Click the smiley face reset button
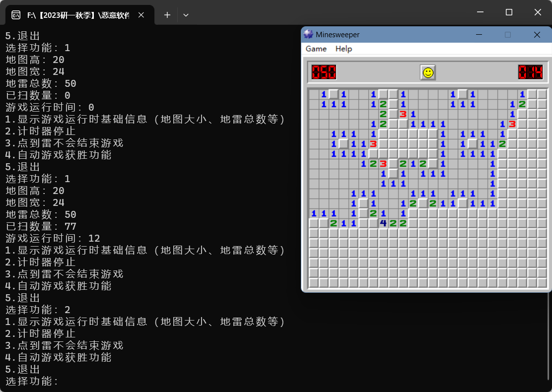 427,72
